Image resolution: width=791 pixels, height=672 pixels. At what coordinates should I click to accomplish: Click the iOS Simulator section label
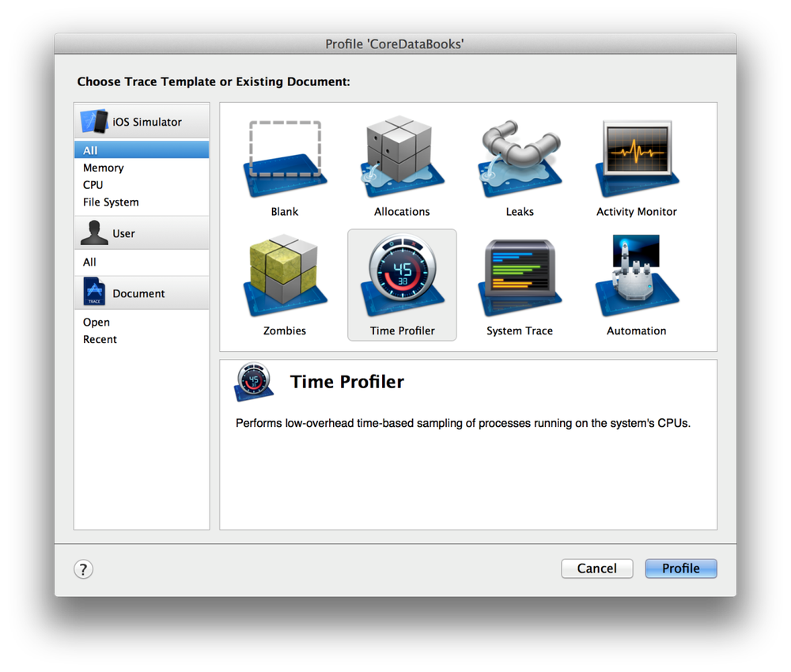click(x=147, y=122)
